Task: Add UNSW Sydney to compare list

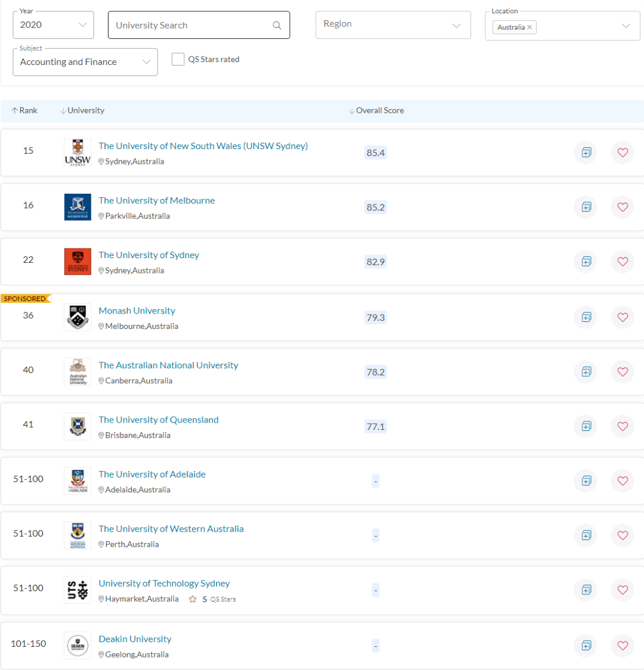Action: pos(586,153)
